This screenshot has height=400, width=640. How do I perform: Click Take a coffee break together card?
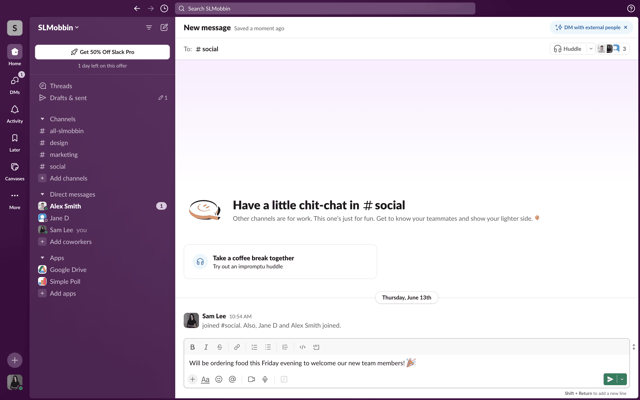coord(280,262)
